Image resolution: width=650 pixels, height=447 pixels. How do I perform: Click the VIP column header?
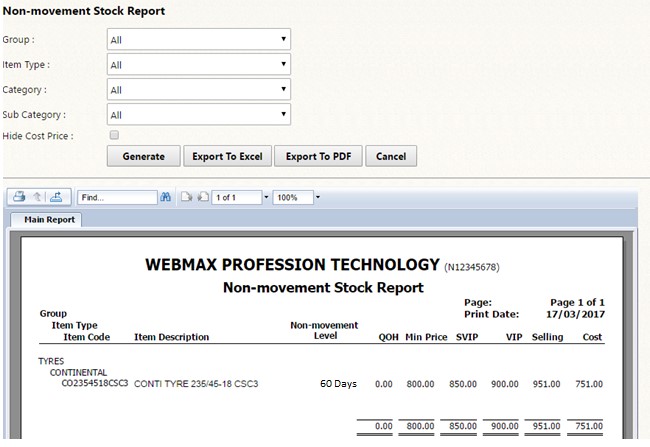[x=514, y=337]
